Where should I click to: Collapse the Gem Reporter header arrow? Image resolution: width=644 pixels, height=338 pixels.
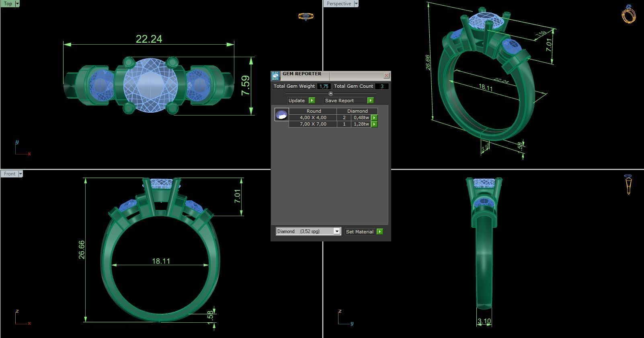(x=331, y=93)
